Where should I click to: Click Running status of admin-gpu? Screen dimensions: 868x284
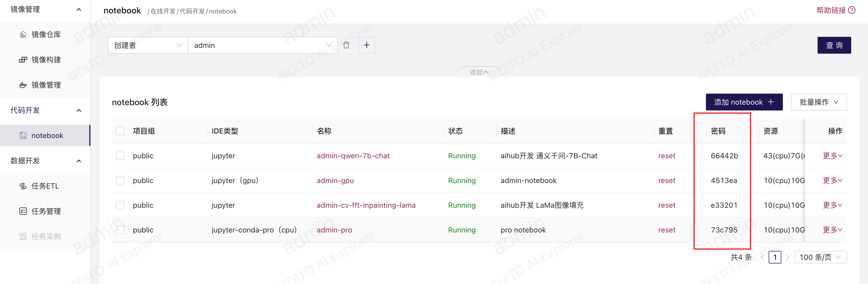pos(462,180)
